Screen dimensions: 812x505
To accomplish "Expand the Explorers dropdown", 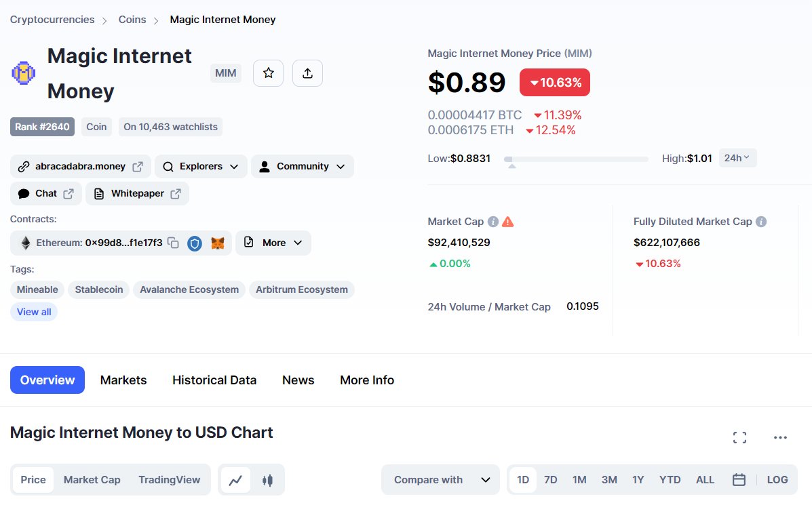I will pyautogui.click(x=201, y=167).
